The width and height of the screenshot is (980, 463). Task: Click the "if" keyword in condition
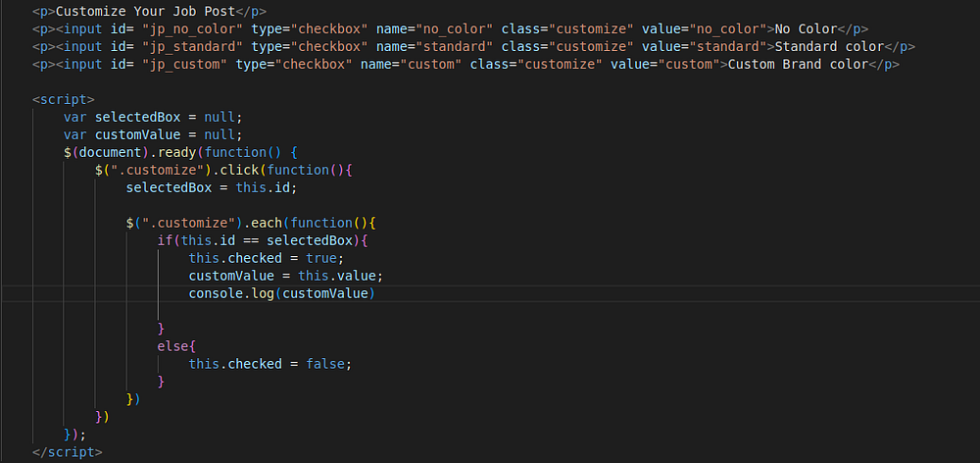(x=165, y=240)
